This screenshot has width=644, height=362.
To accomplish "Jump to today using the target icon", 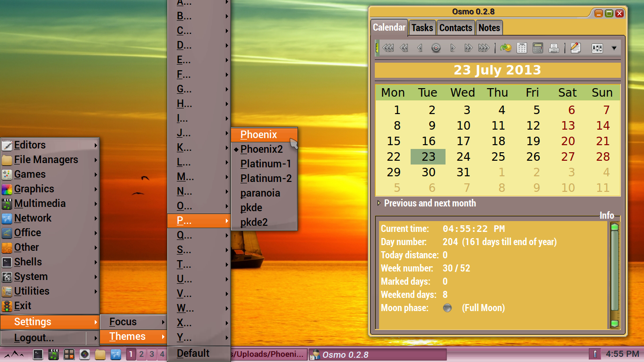I will pyautogui.click(x=436, y=48).
